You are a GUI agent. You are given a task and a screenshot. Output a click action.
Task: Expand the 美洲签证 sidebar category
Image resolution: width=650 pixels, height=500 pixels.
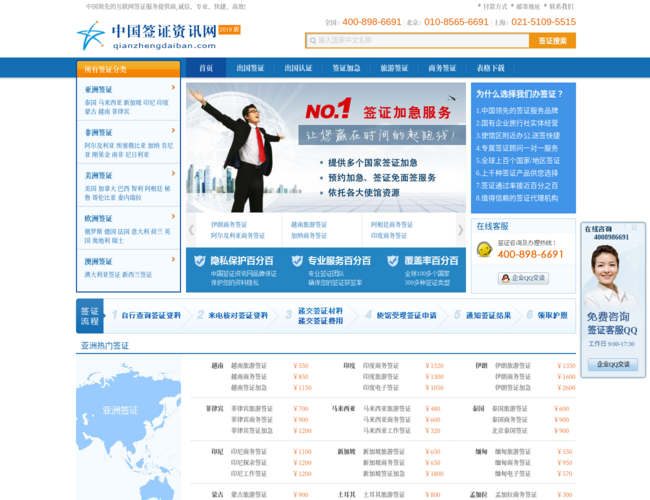tap(99, 175)
